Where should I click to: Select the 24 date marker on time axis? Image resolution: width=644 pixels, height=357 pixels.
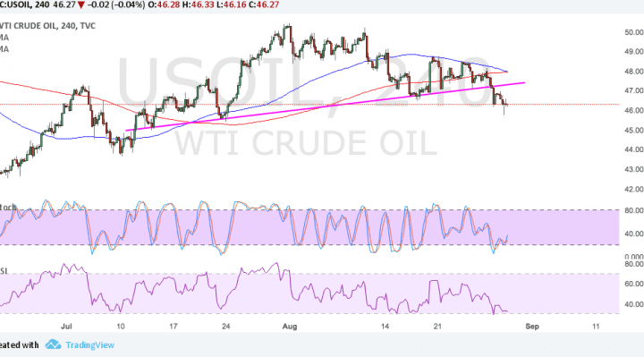226,327
